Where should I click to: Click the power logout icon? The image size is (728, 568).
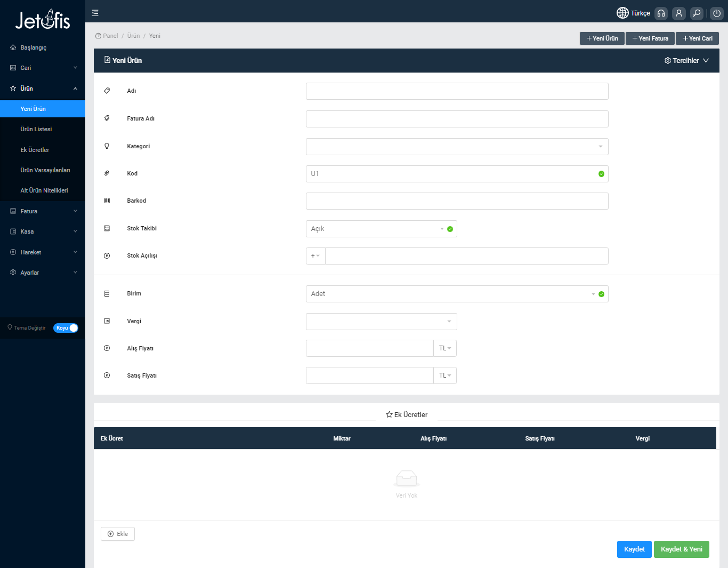pos(717,13)
